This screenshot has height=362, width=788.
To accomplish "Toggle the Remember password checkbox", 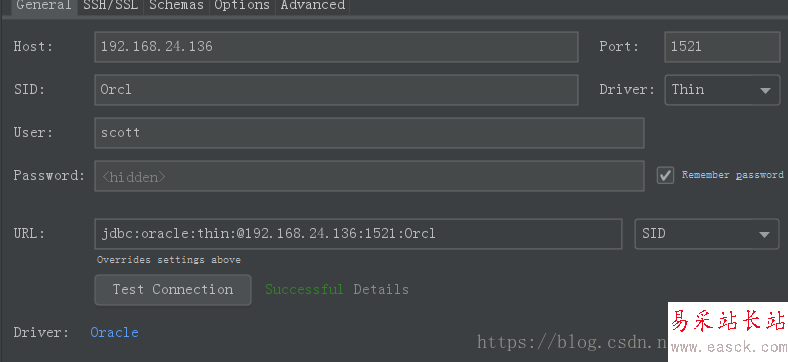I will tap(665, 175).
